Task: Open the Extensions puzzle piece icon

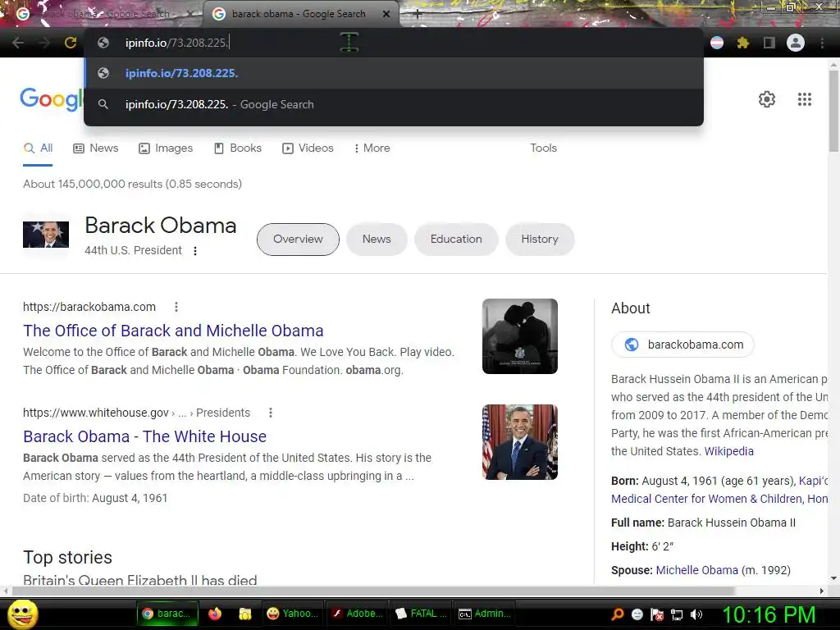Action: [x=742, y=43]
